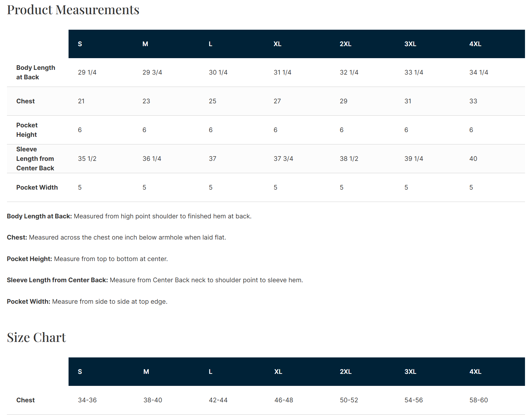Select the 34 1/4 body length cell
The width and height of the screenshot is (531, 420).
click(478, 72)
